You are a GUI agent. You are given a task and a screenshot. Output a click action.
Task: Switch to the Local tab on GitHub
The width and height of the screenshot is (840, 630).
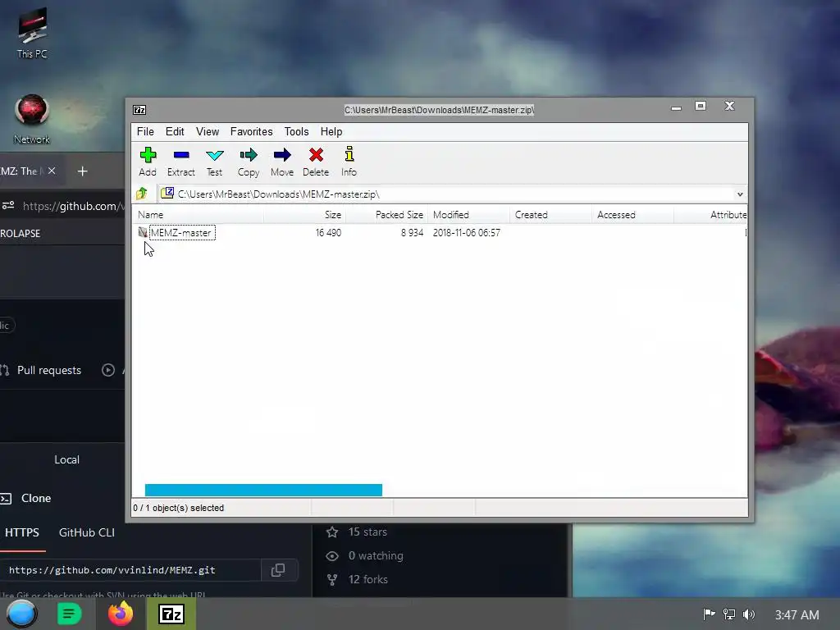coord(66,459)
